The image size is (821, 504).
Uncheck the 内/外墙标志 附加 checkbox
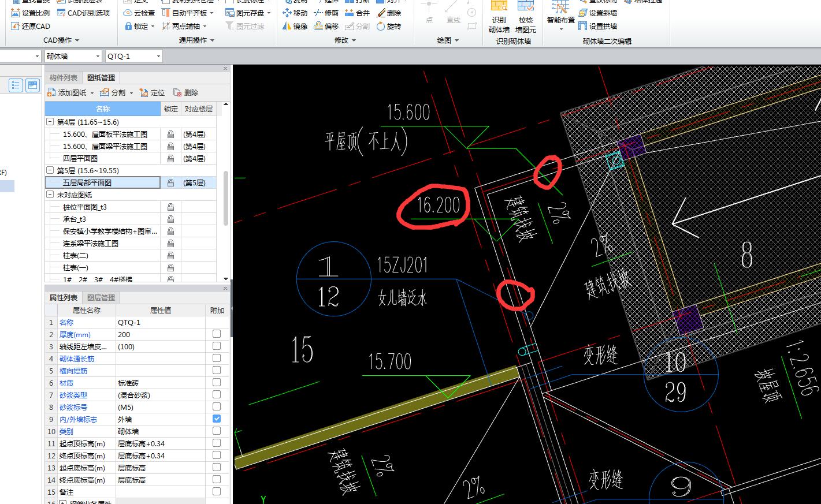coord(217,419)
